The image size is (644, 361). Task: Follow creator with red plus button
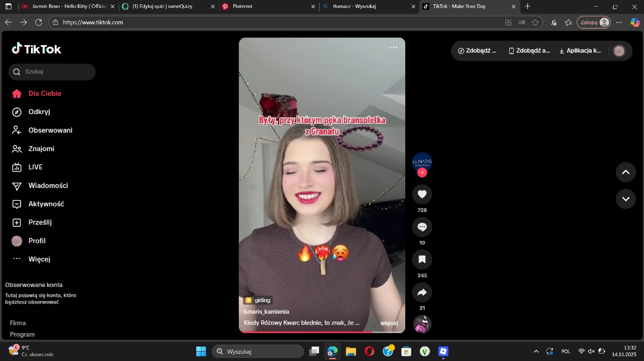[x=422, y=173]
